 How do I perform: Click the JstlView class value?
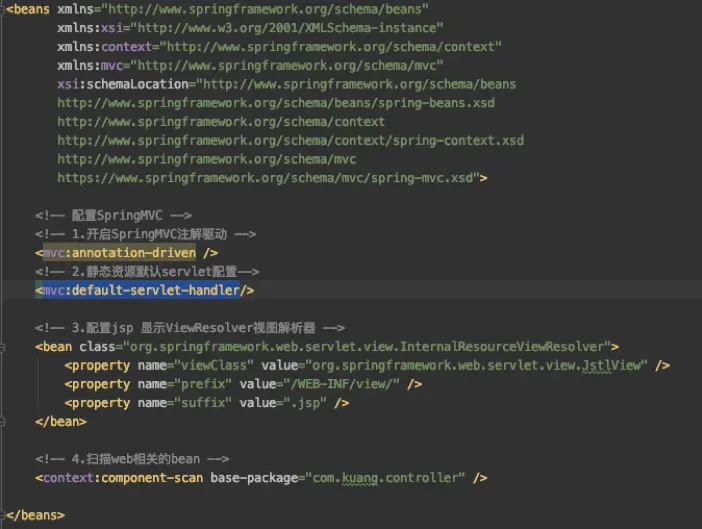pyautogui.click(x=476, y=366)
